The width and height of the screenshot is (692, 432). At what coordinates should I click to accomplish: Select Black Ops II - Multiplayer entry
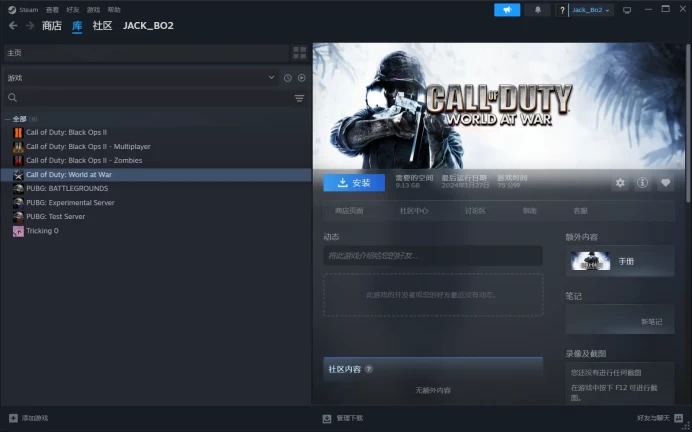pyautogui.click(x=88, y=147)
